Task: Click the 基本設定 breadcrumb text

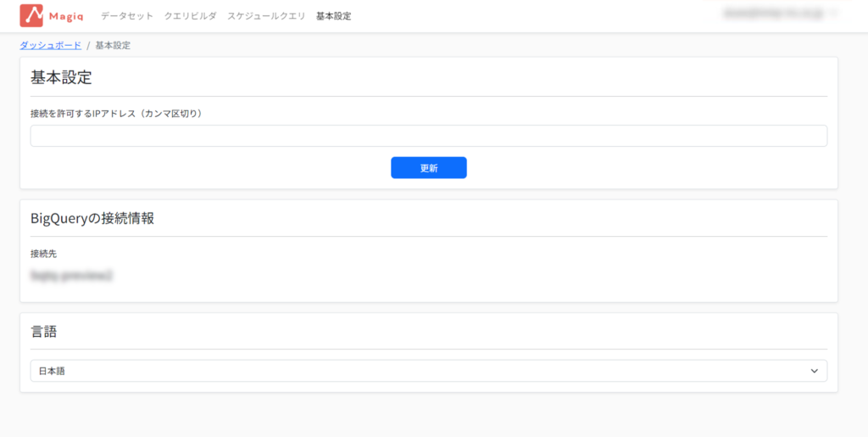Action: click(x=113, y=45)
